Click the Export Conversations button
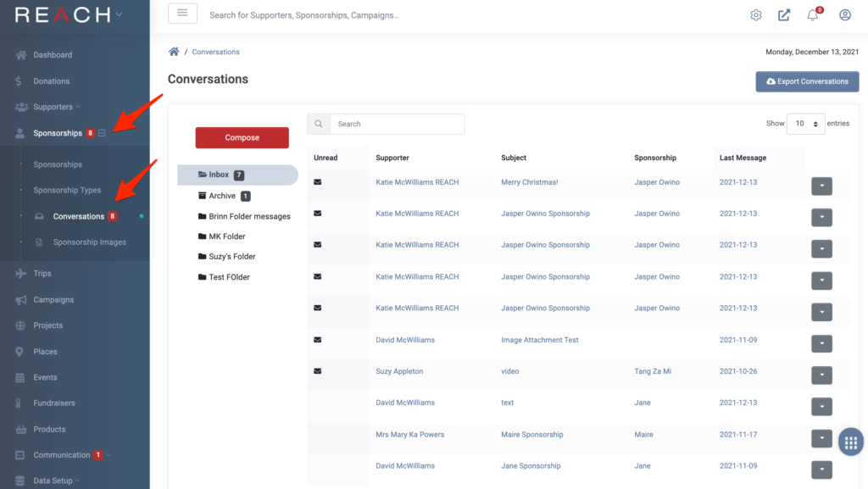This screenshot has width=868, height=489. tap(807, 81)
